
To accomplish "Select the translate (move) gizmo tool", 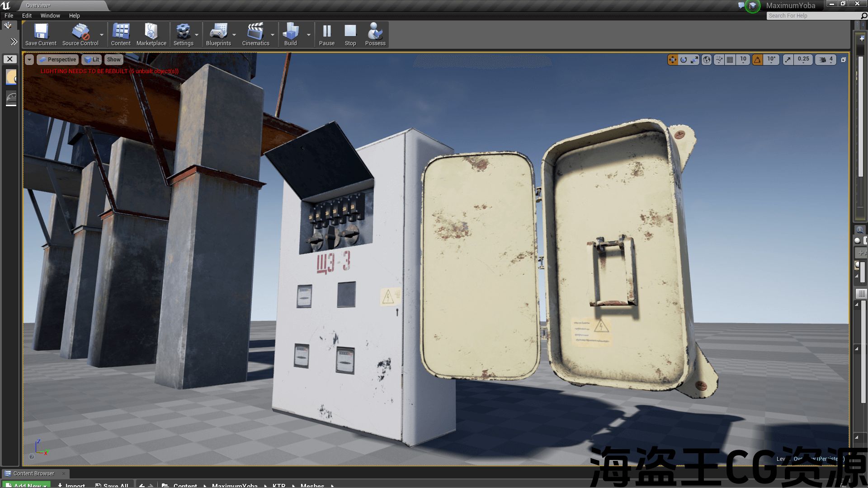I will [673, 60].
